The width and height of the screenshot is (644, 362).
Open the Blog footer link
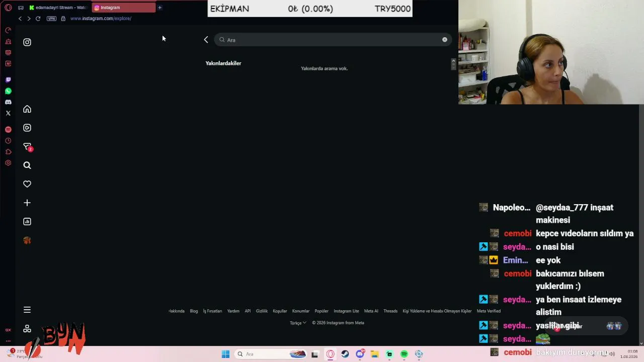click(x=194, y=311)
